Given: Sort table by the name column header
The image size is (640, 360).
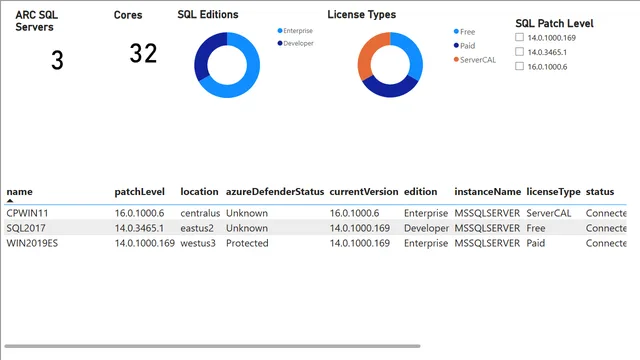Looking at the screenshot, I should (x=20, y=191).
